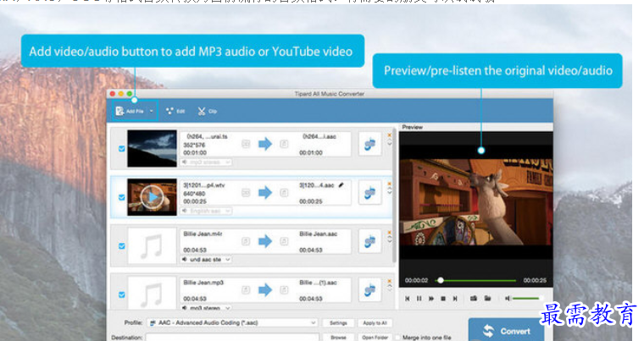Click source video icon in p4.wtv row

pyautogui.click(x=246, y=192)
